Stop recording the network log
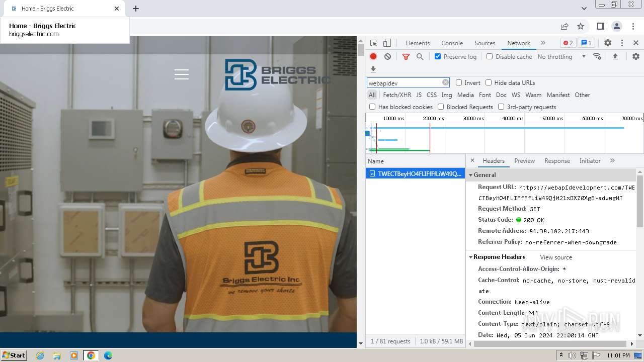This screenshot has width=644, height=362. (373, 57)
